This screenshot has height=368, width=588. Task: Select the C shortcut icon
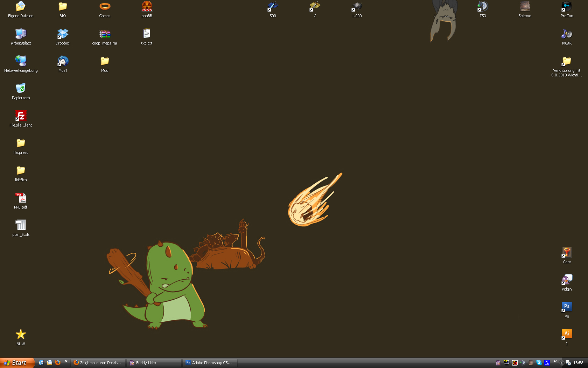315,6
